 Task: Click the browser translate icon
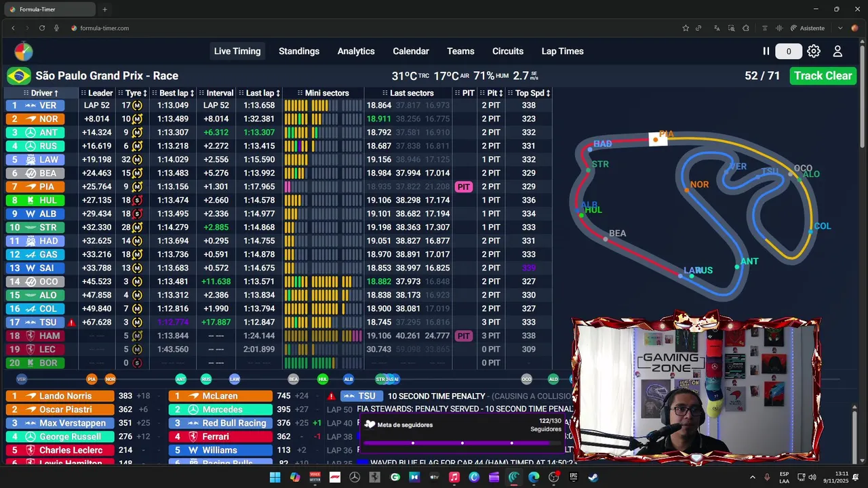point(717,28)
